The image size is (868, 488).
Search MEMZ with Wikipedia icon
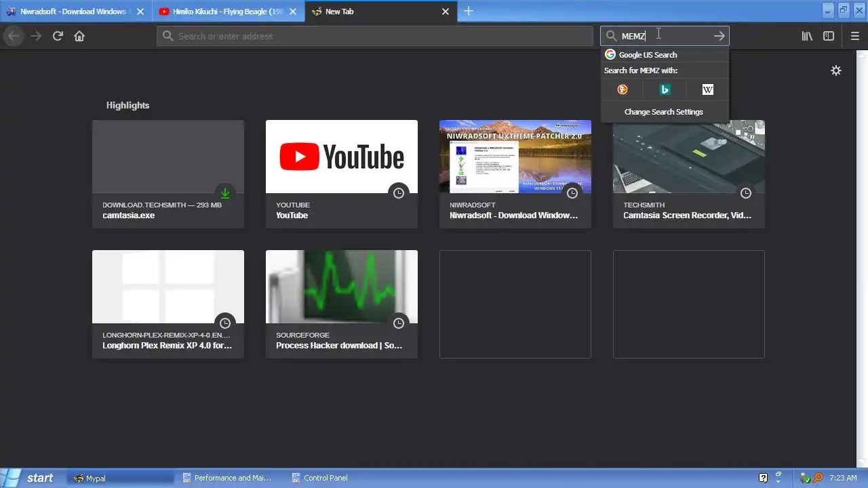pos(708,89)
